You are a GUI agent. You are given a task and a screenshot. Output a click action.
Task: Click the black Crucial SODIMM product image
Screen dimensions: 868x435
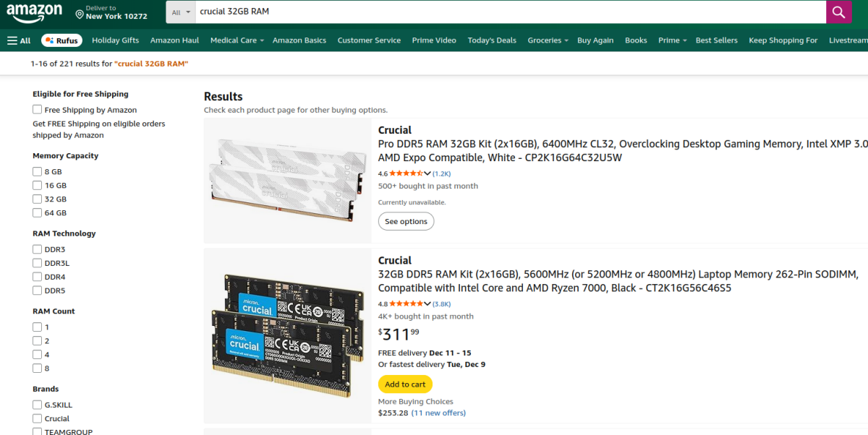click(287, 336)
